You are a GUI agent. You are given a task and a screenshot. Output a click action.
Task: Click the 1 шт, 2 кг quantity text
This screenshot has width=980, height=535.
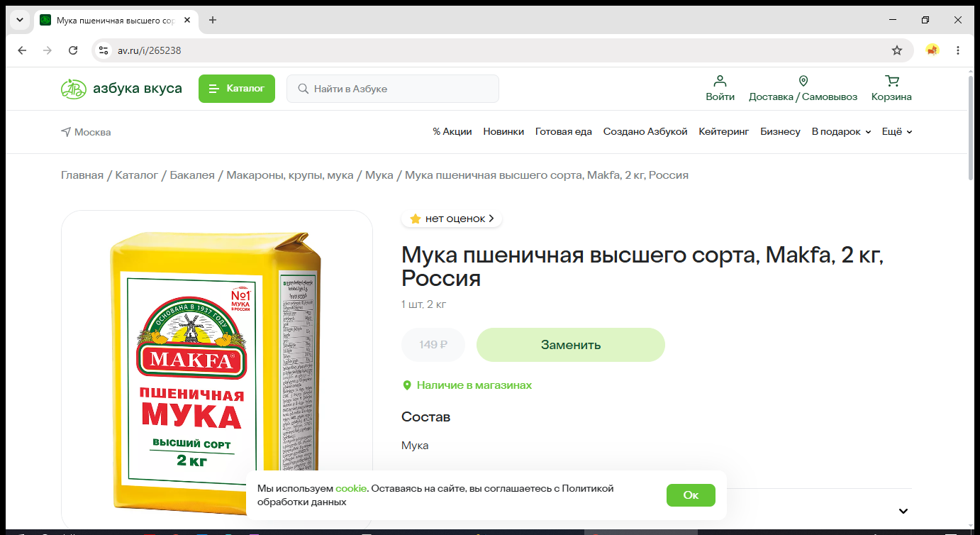click(x=424, y=305)
